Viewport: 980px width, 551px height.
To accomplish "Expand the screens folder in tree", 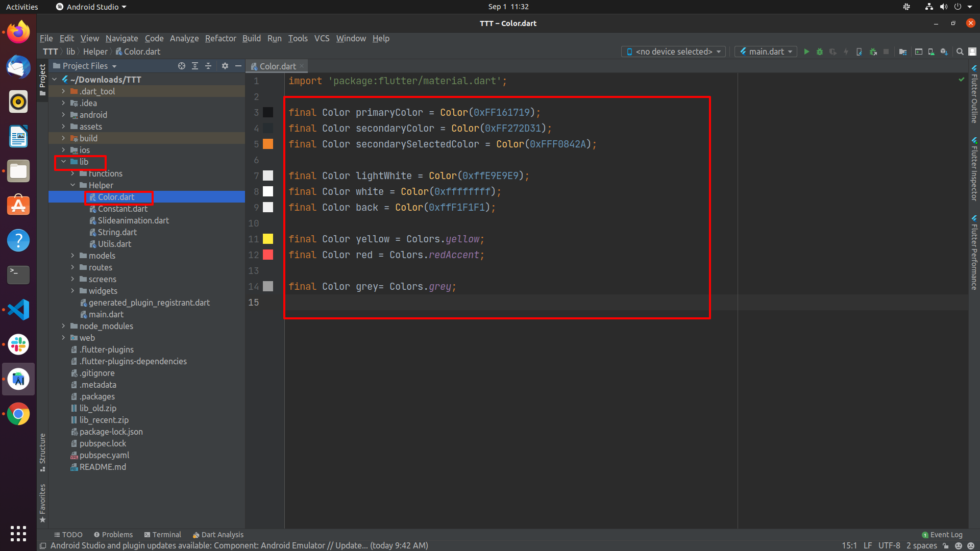I will coord(72,279).
